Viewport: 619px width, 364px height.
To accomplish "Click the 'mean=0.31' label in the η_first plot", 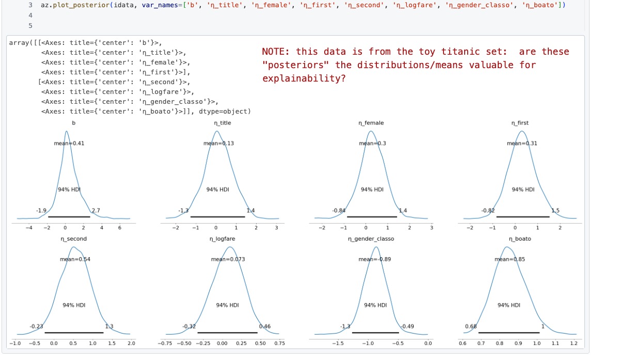I will point(522,144).
